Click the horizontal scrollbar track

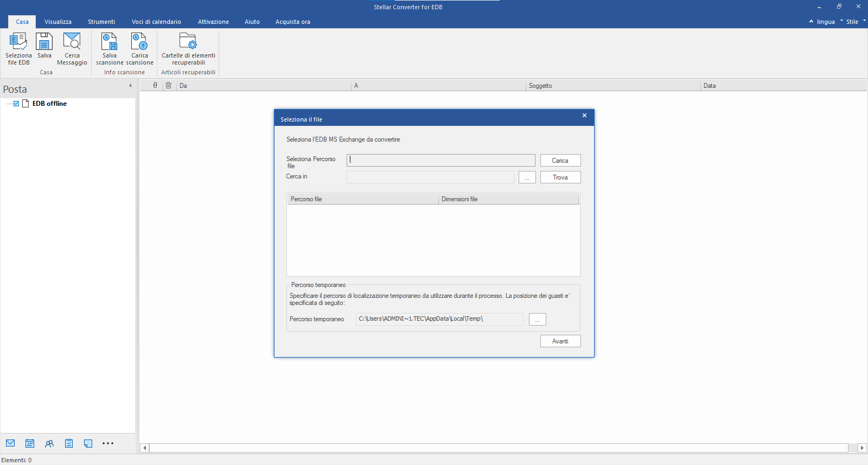[499, 448]
